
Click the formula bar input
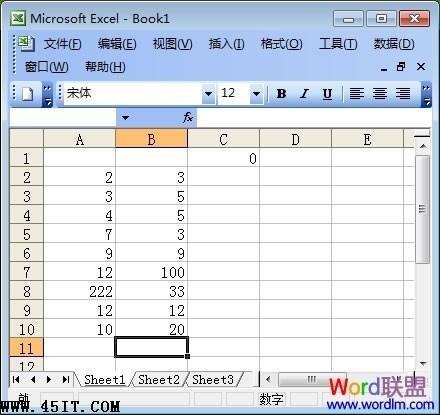[x=313, y=117]
